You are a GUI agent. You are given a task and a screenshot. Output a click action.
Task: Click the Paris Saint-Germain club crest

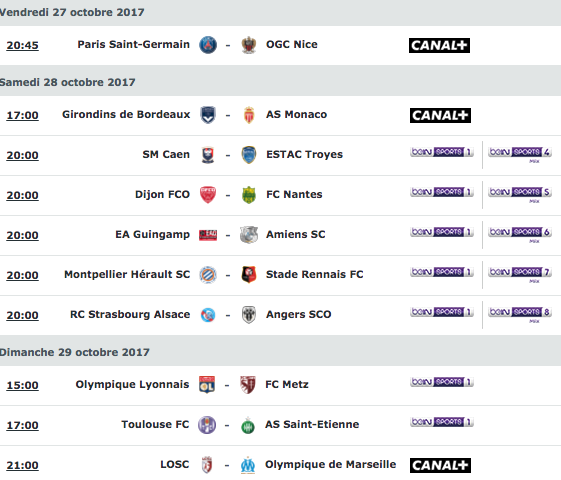pos(208,45)
